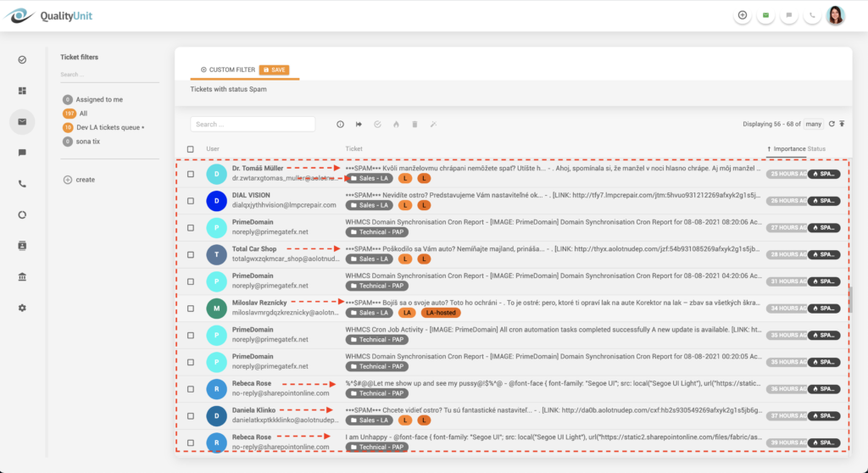Sort tickets by Importance column
This screenshot has width=868, height=473.
point(788,149)
